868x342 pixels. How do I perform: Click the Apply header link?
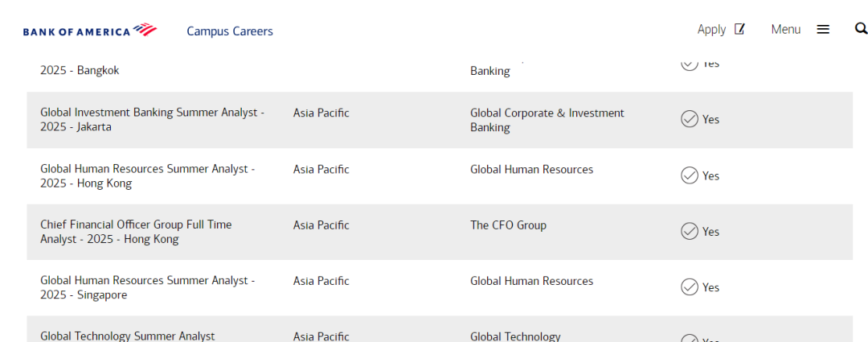pyautogui.click(x=711, y=30)
